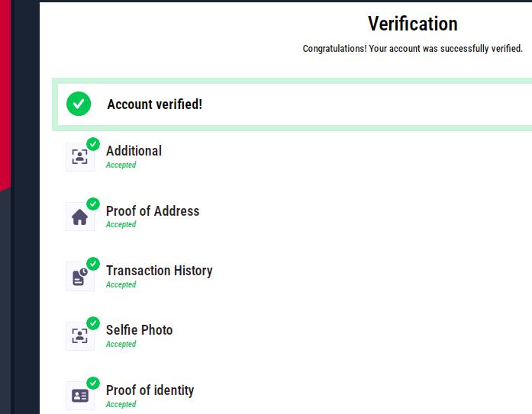Image resolution: width=532 pixels, height=414 pixels.
Task: Click green check badge on Additional
Action: pos(93,144)
